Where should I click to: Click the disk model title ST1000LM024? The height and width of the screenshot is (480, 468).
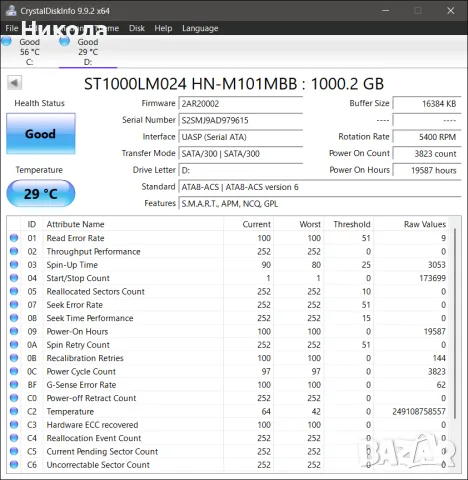(x=234, y=84)
